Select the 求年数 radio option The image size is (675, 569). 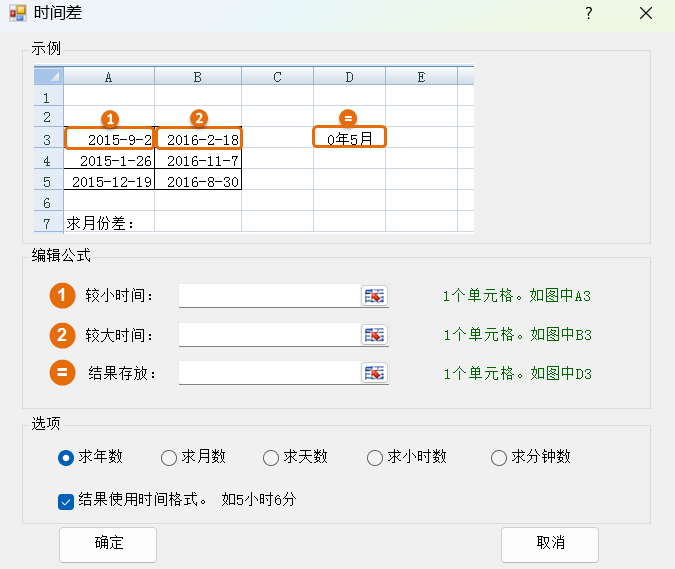click(x=66, y=458)
